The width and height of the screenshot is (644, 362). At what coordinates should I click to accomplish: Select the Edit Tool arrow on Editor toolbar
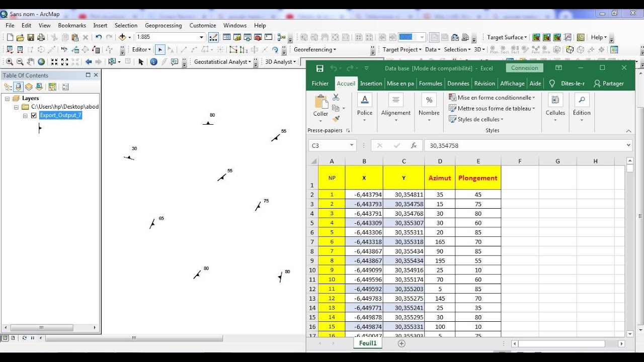(x=160, y=49)
